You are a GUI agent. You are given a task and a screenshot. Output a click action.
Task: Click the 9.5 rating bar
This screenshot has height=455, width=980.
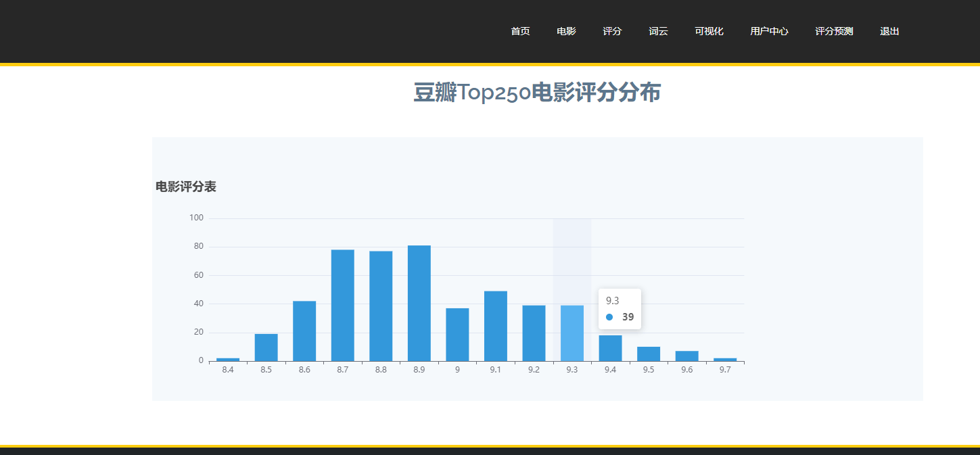649,354
